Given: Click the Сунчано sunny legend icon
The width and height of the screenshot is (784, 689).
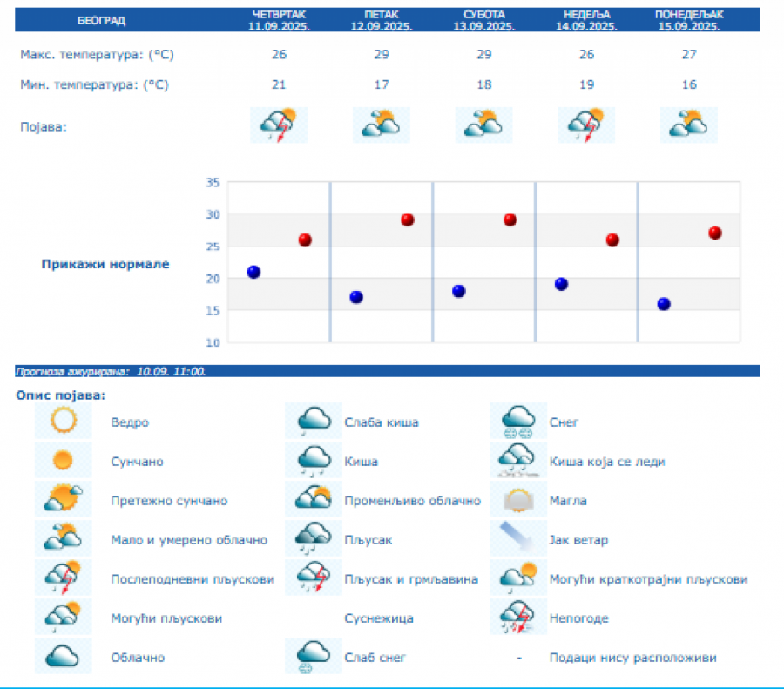Looking at the screenshot, I should [x=64, y=462].
